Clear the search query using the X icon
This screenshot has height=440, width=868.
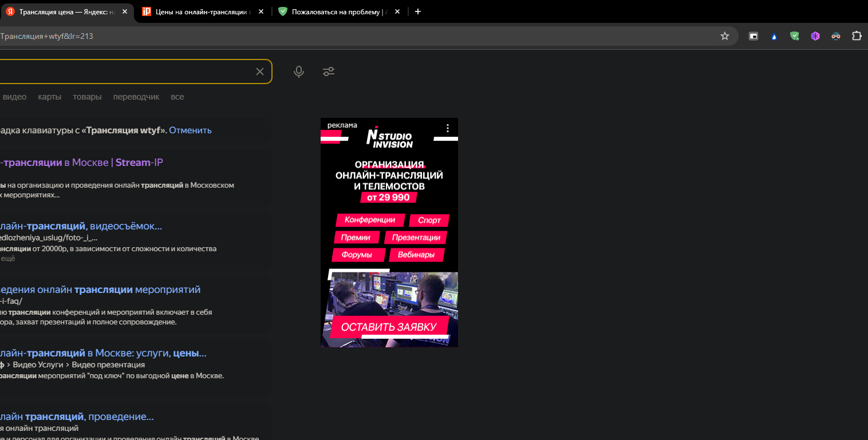(259, 71)
